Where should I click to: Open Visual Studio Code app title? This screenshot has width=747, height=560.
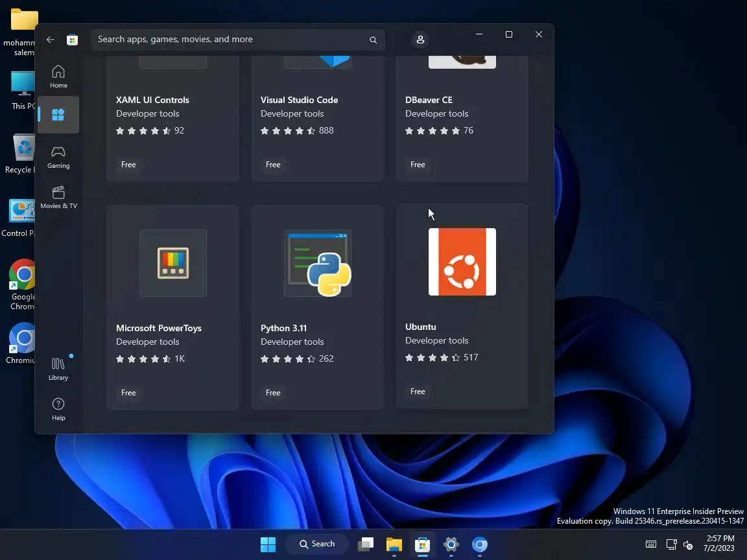299,100
